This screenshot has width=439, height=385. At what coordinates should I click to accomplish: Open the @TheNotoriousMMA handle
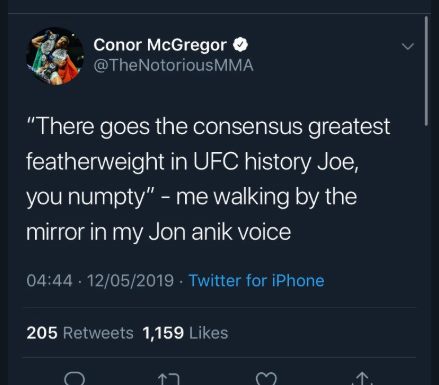[x=173, y=65]
